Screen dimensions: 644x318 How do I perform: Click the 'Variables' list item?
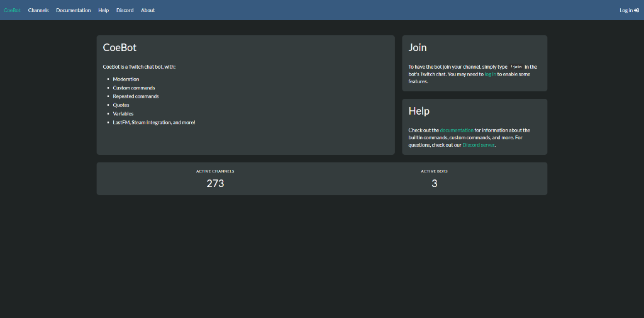(x=123, y=113)
